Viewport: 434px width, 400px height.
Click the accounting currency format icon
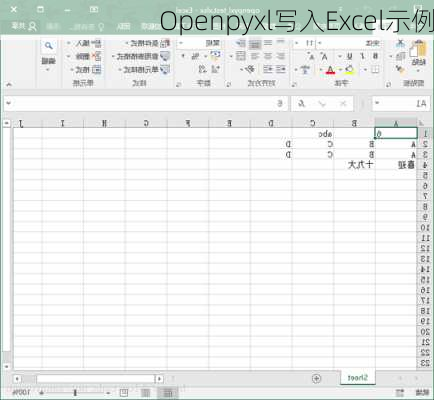pos(215,56)
